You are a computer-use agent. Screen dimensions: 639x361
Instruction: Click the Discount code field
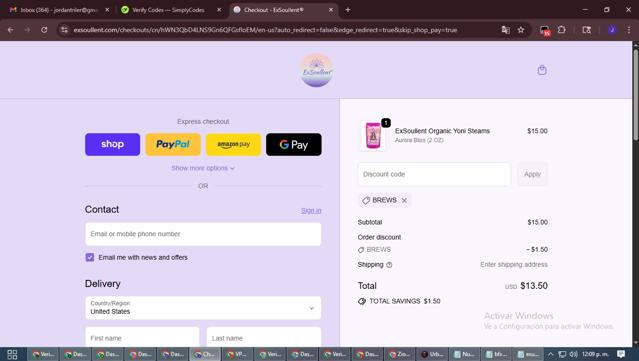(434, 174)
